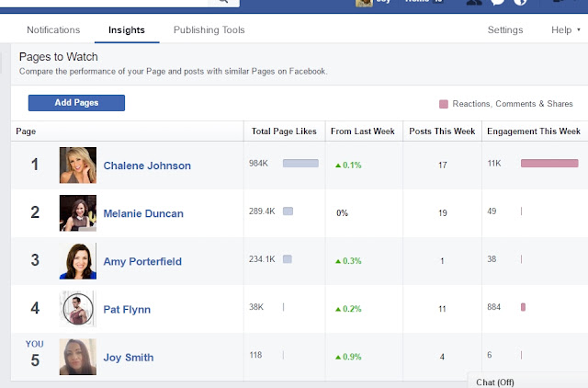Click the 289.4K total likes value

tap(262, 211)
